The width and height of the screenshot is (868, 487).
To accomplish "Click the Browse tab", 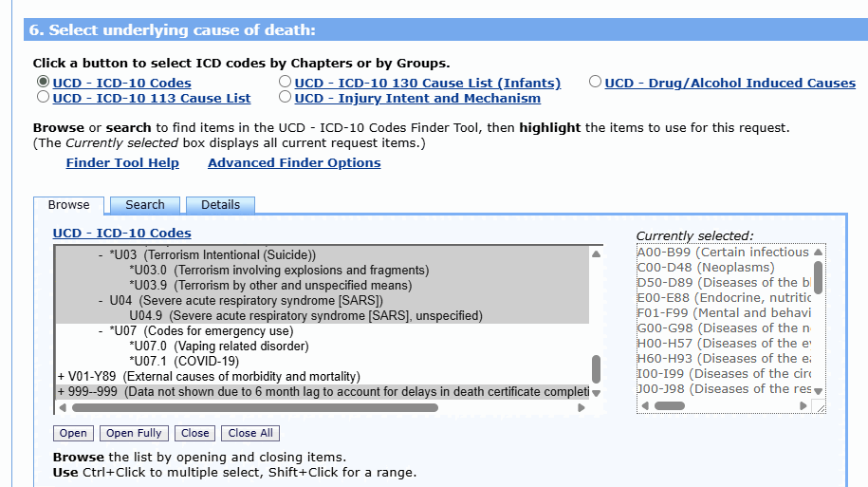I will [69, 205].
